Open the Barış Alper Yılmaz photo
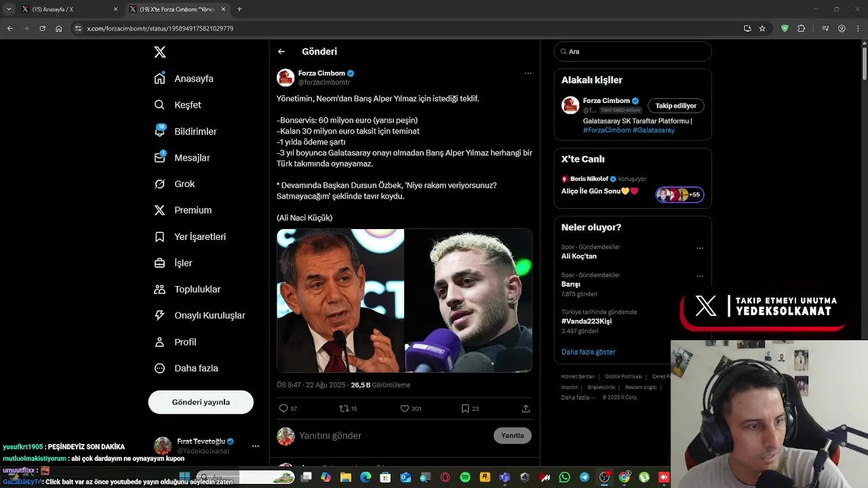The image size is (868, 488). click(469, 301)
